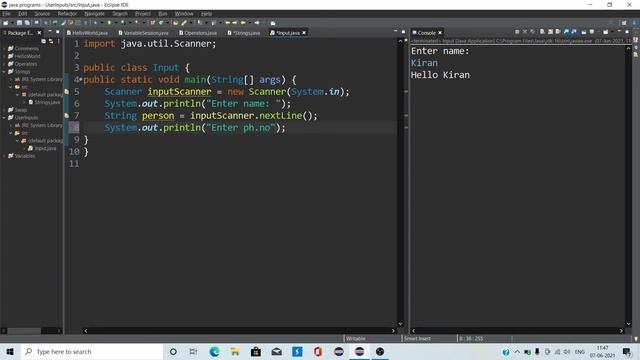Click the New Java Package icon
The image size is (640, 360).
153,23
